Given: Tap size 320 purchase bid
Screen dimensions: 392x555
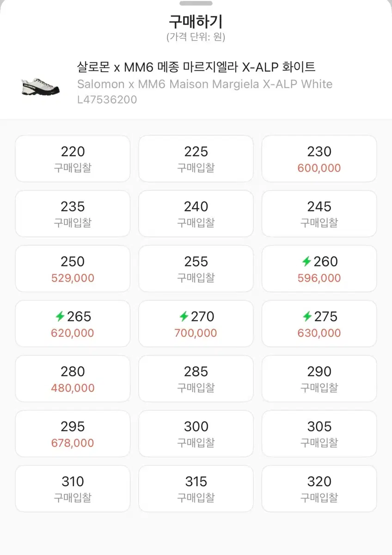Looking at the screenshot, I should [x=319, y=489].
